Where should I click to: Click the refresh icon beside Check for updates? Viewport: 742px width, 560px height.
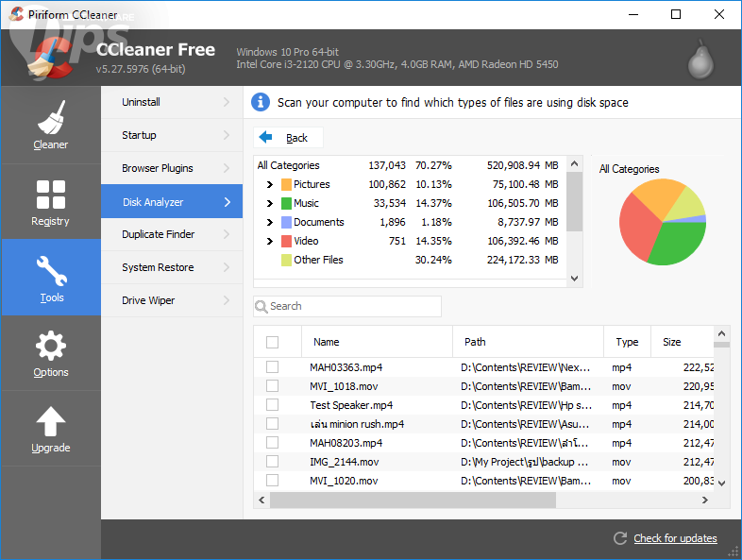tap(620, 538)
